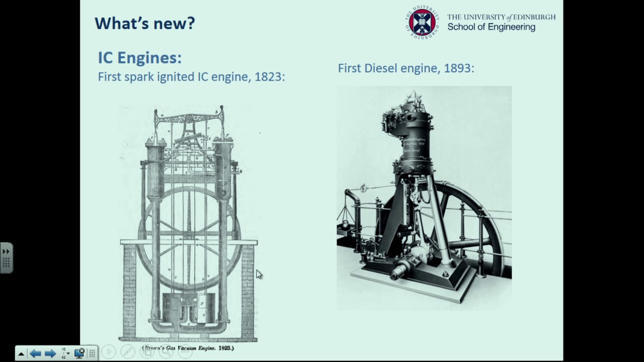
Task: Click the Brown's Gas Vacuum Engine caption
Action: pos(188,347)
